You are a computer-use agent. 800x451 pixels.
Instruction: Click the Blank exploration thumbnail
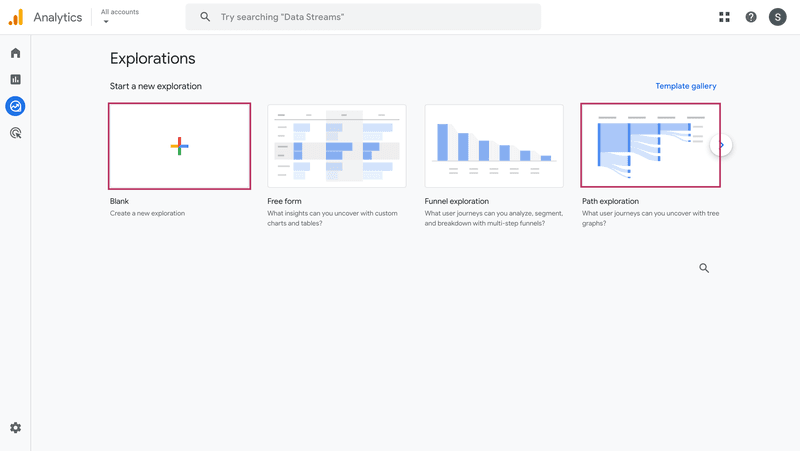click(x=179, y=146)
